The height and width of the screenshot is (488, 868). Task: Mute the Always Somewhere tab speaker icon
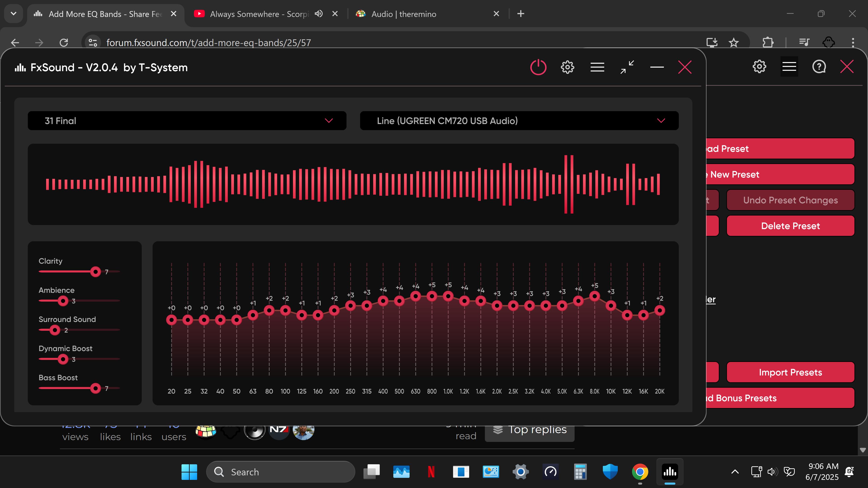pos(318,14)
